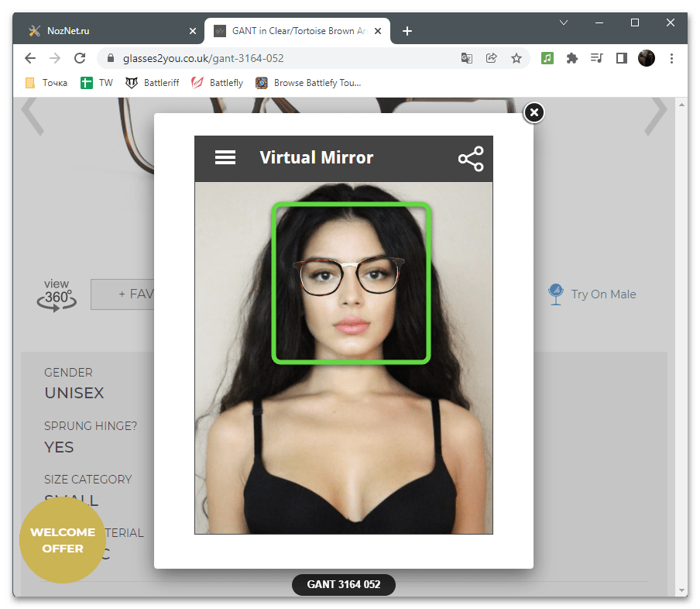Open the Точка bookmark folder
Screen dimensions: 700x609
point(46,83)
